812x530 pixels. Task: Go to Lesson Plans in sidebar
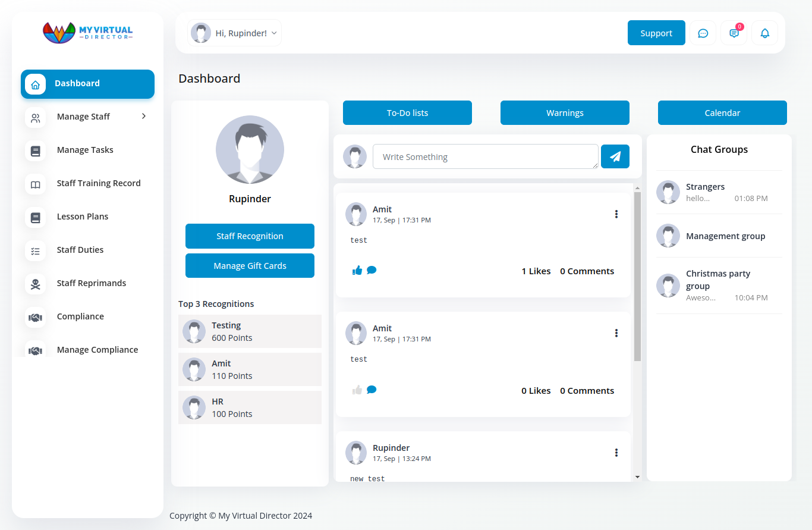pos(83,217)
